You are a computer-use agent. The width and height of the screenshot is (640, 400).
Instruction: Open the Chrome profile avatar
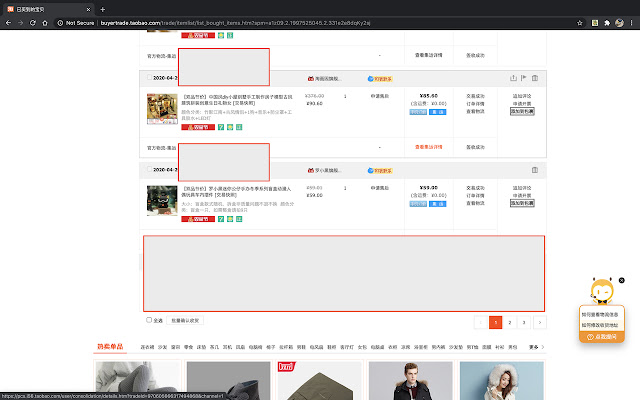tap(619, 23)
